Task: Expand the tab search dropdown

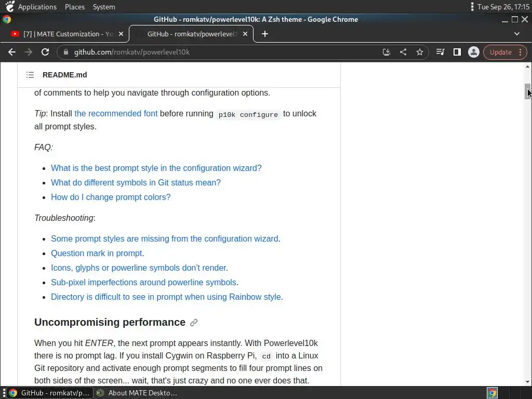Action: pyautogui.click(x=517, y=34)
